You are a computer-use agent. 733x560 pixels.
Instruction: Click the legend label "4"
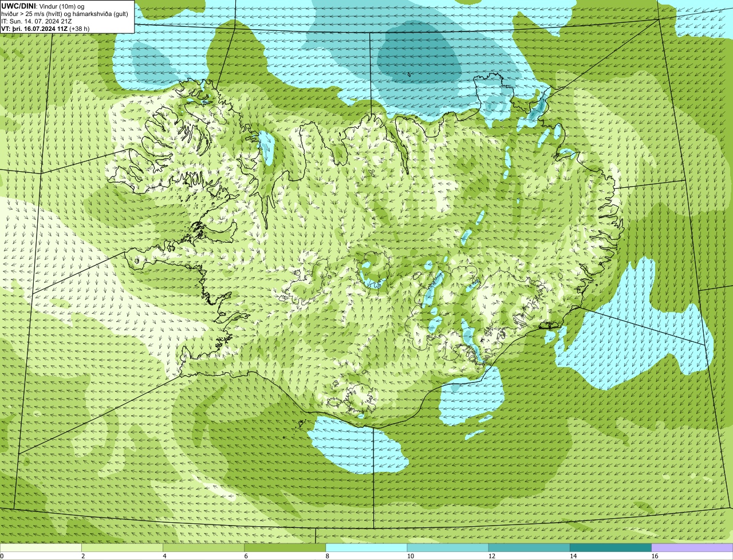pyautogui.click(x=164, y=556)
